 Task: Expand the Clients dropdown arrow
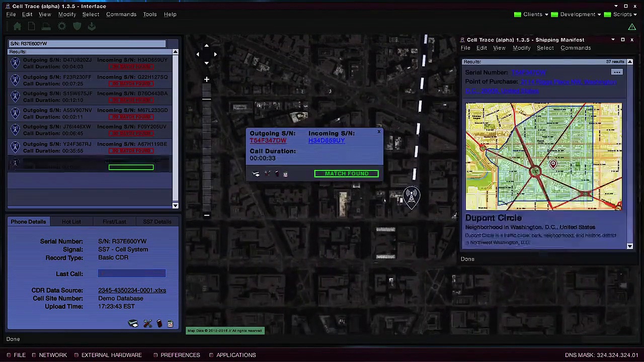click(546, 15)
